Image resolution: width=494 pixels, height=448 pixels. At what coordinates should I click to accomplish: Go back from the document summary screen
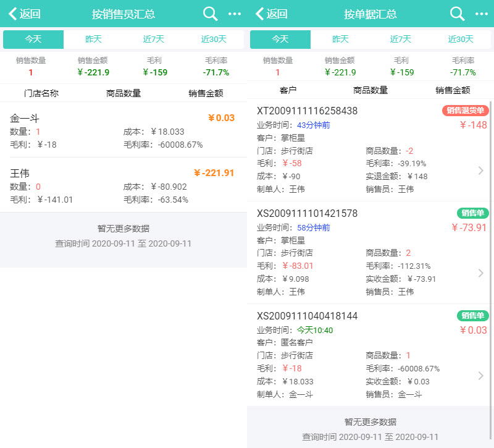[x=272, y=14]
